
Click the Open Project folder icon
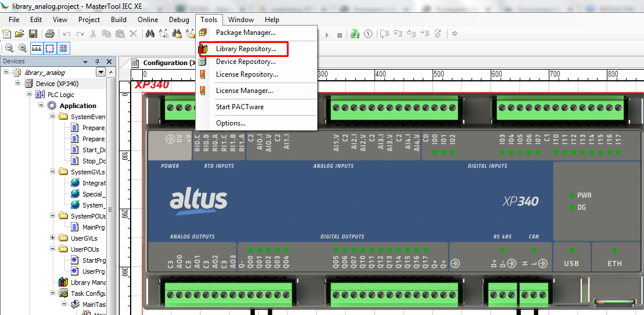20,34
